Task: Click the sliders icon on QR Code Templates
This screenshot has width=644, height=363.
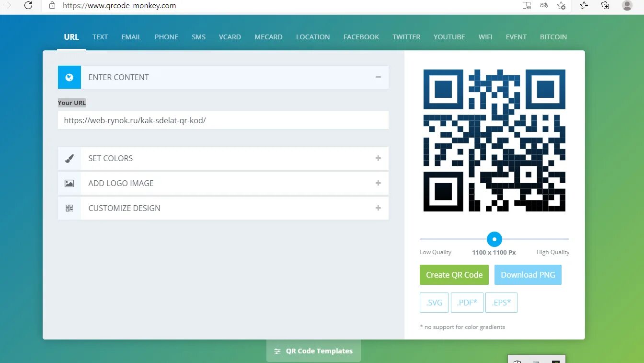Action: [277, 351]
